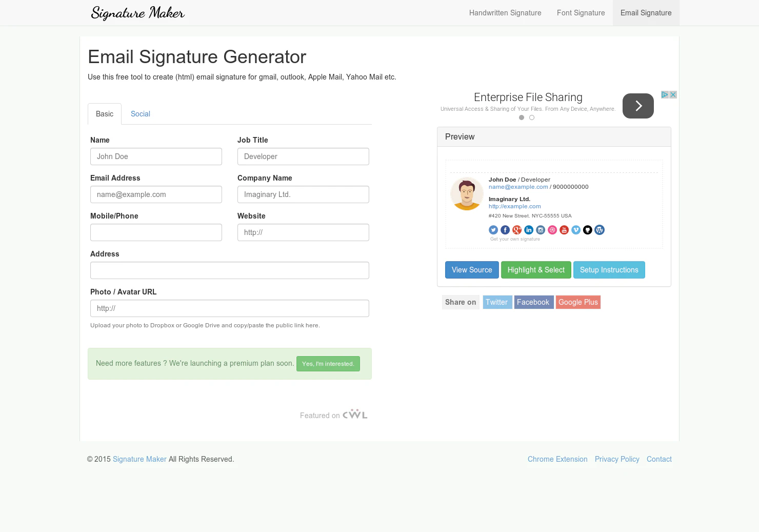The width and height of the screenshot is (759, 532).
Task: Click the Dribbble icon in the preview
Action: pyautogui.click(x=552, y=230)
